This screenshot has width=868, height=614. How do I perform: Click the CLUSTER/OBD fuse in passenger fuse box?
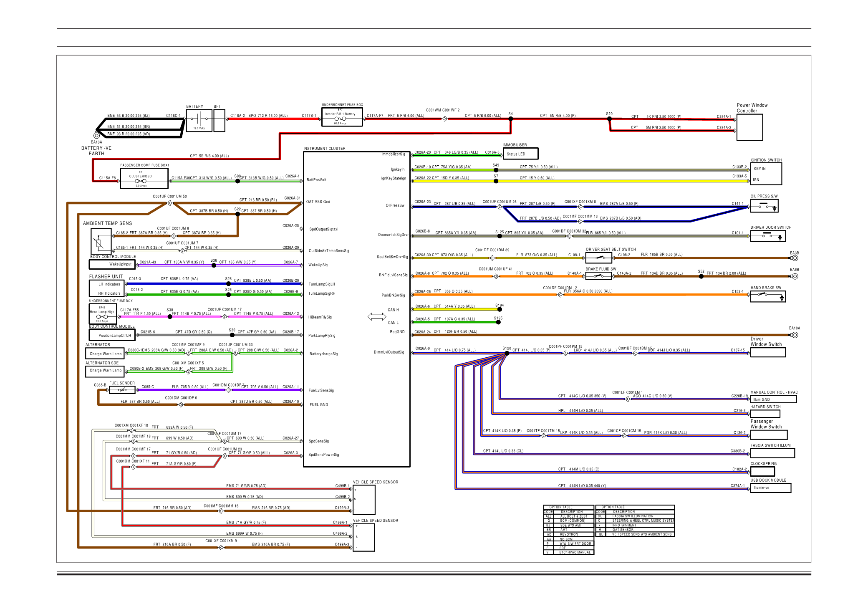[141, 181]
